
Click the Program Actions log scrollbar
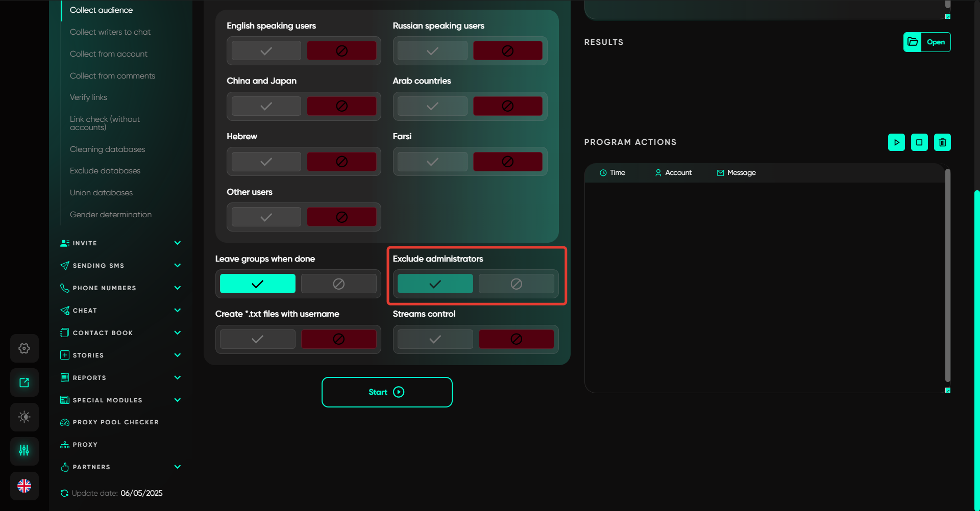pyautogui.click(x=947, y=275)
